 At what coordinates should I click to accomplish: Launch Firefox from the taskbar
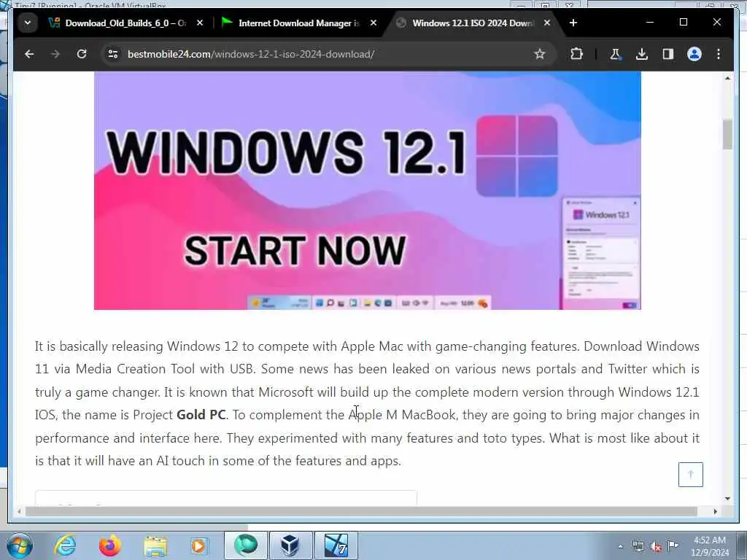[109, 545]
